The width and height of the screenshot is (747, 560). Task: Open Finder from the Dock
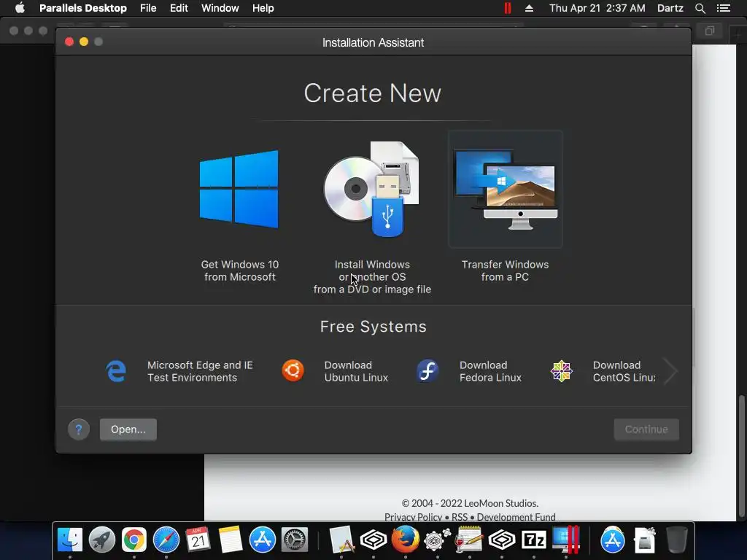70,540
